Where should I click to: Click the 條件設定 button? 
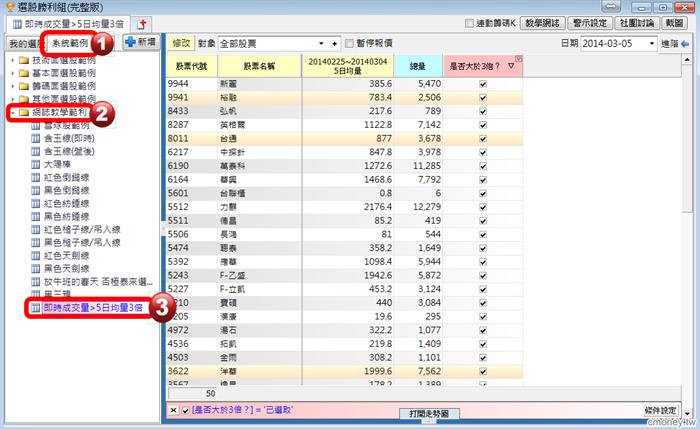[x=661, y=410]
